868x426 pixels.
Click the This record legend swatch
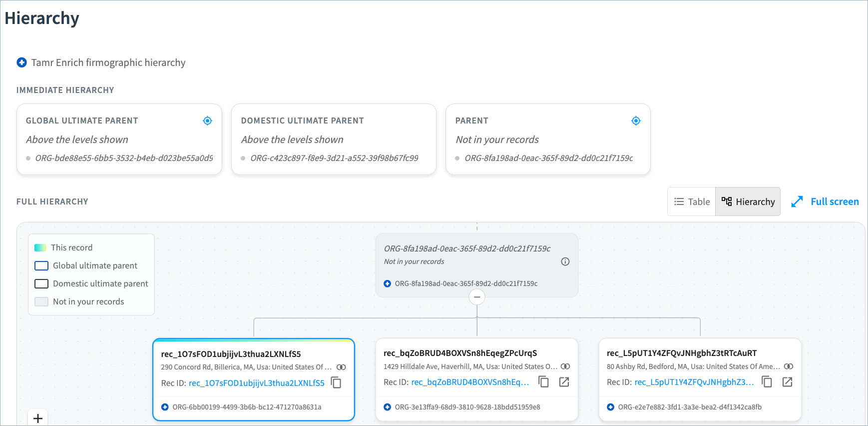tap(40, 247)
